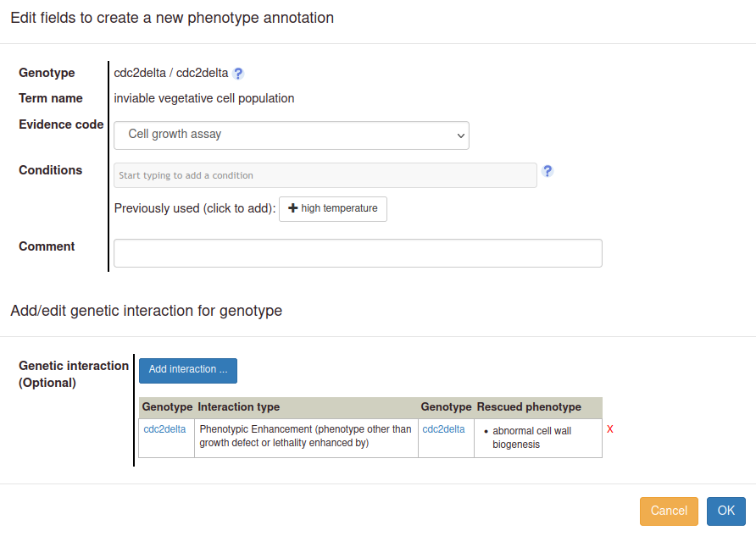Click the Phenotypic Enhancement interaction type cell
Screen dimensions: 756x536
(305, 435)
